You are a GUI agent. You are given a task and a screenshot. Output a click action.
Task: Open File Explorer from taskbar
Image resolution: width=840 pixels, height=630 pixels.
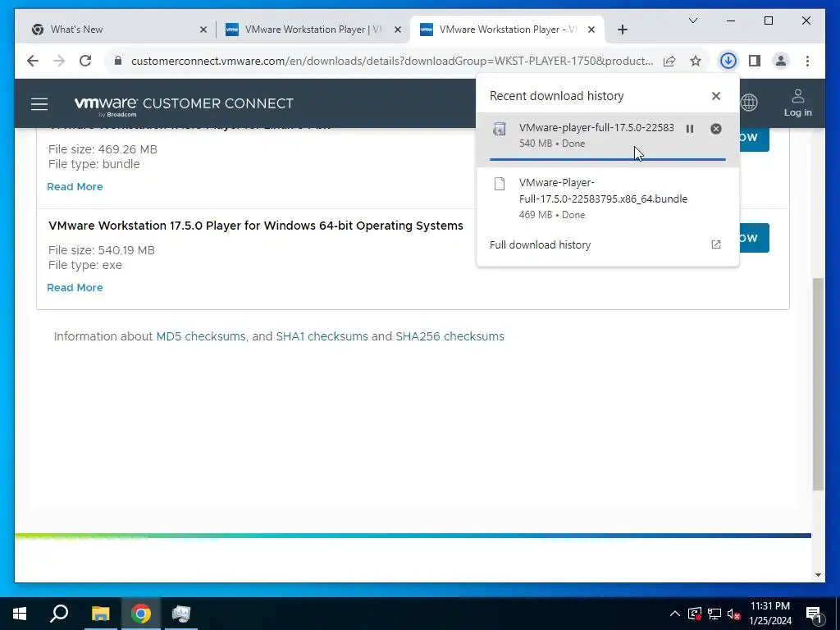tap(100, 614)
